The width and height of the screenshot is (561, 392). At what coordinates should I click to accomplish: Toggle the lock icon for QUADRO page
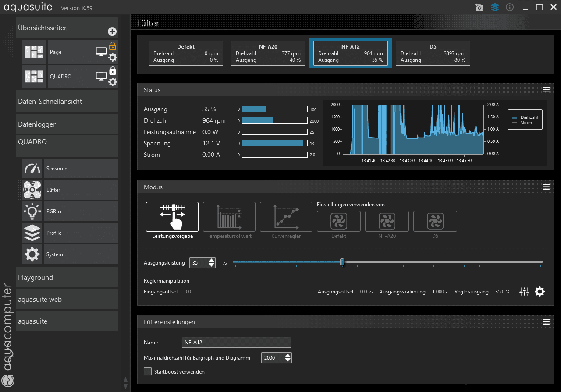pyautogui.click(x=113, y=71)
